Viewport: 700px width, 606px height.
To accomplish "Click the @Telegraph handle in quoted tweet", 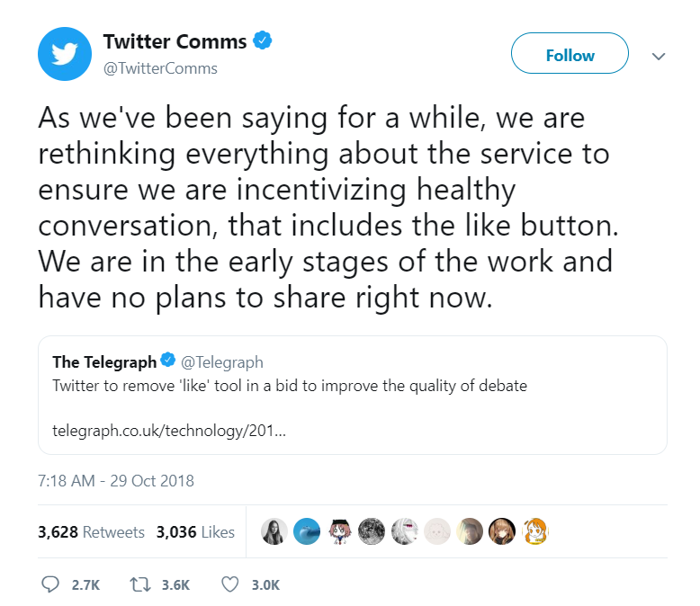I will [x=222, y=362].
